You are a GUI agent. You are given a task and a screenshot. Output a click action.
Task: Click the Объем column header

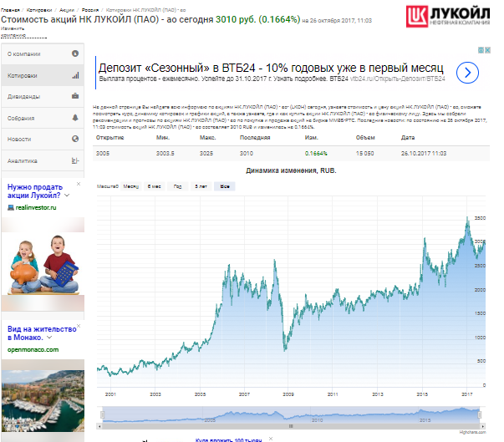click(365, 138)
